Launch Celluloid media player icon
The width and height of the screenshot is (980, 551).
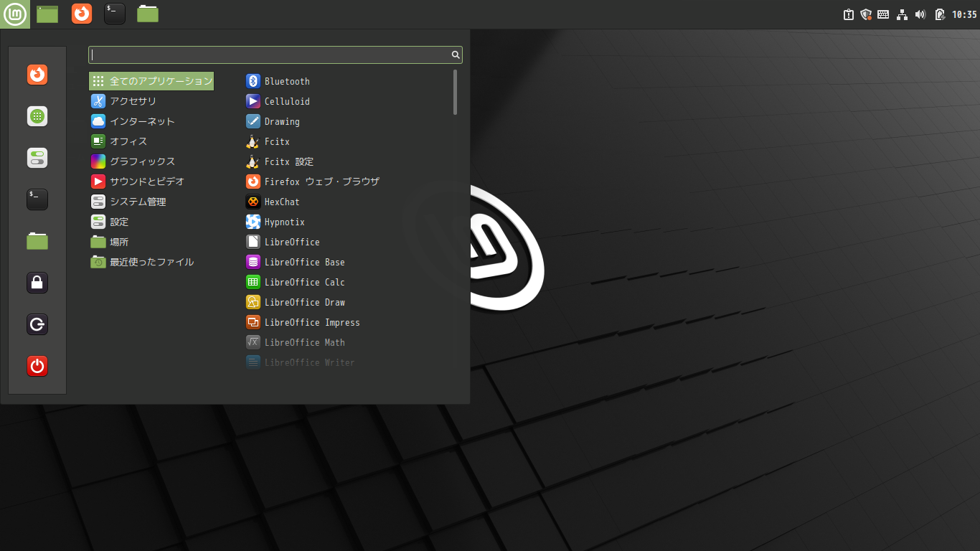pyautogui.click(x=253, y=101)
